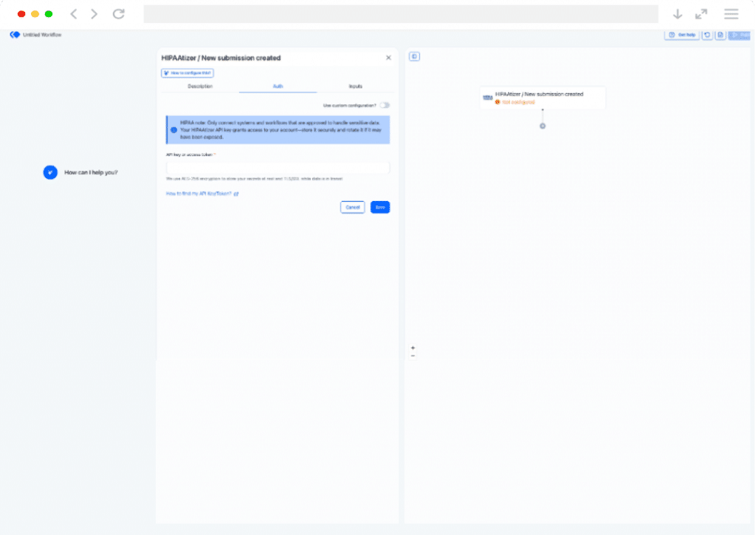Switch to the Inputs tab

click(356, 86)
